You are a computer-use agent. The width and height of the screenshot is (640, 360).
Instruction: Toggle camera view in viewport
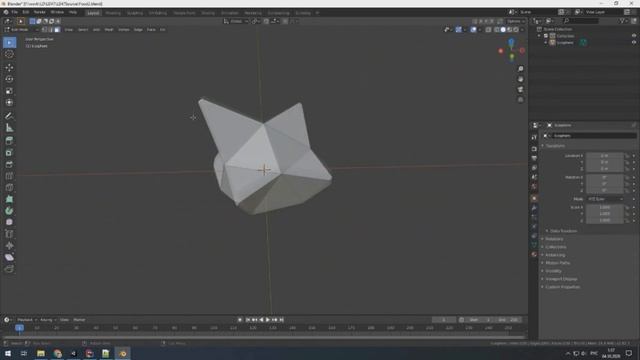(520, 89)
